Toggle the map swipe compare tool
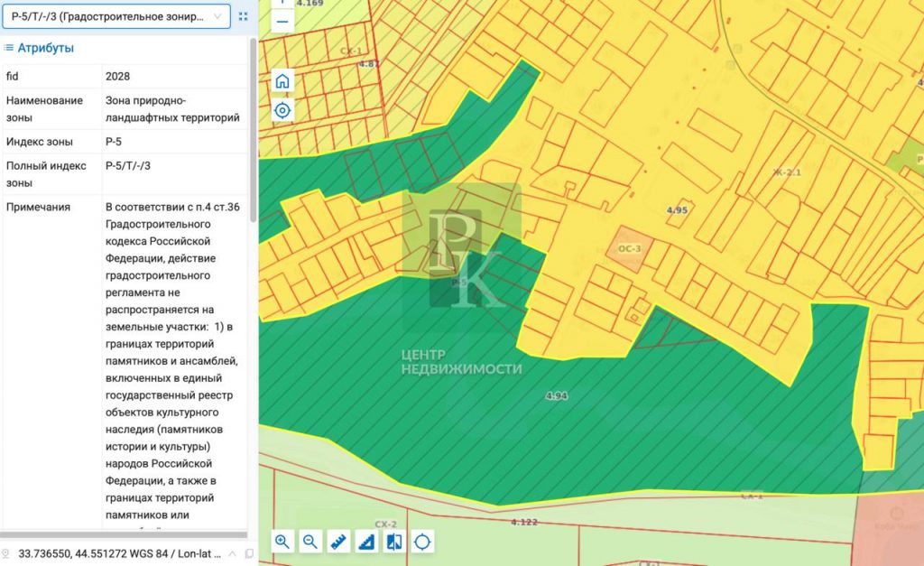 (x=394, y=542)
